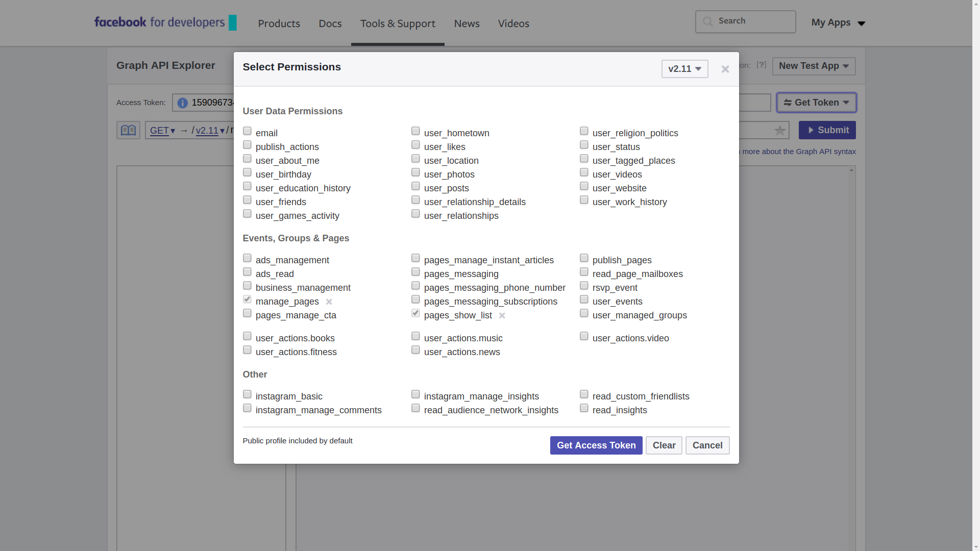Remove the manage_pages permission via its X
This screenshot has width=980, height=551.
tap(329, 302)
